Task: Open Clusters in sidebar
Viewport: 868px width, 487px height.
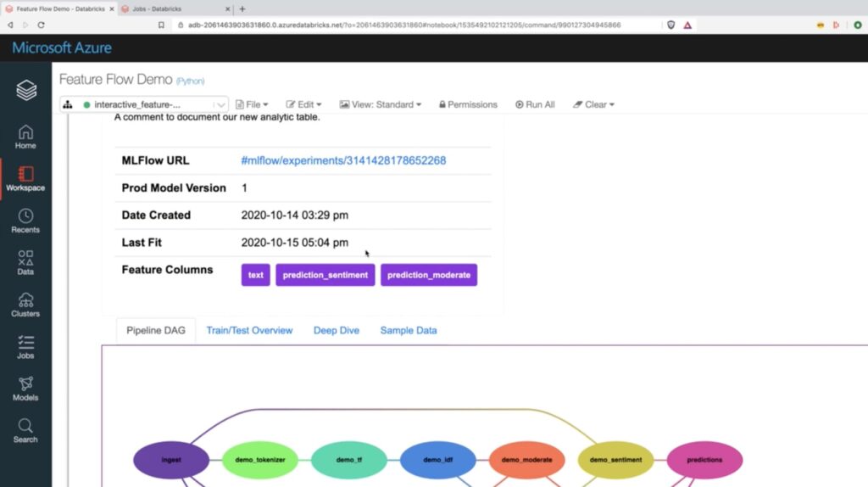Action: click(25, 305)
